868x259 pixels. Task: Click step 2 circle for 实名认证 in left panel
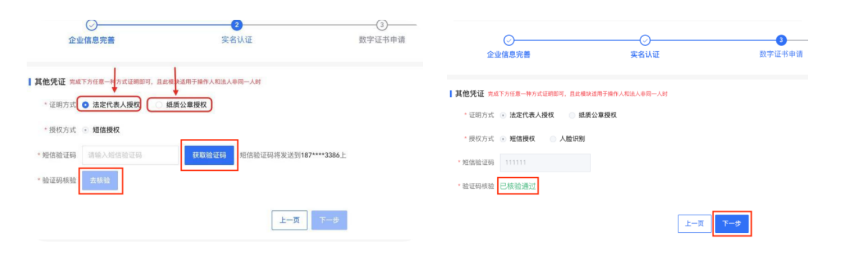click(x=237, y=25)
